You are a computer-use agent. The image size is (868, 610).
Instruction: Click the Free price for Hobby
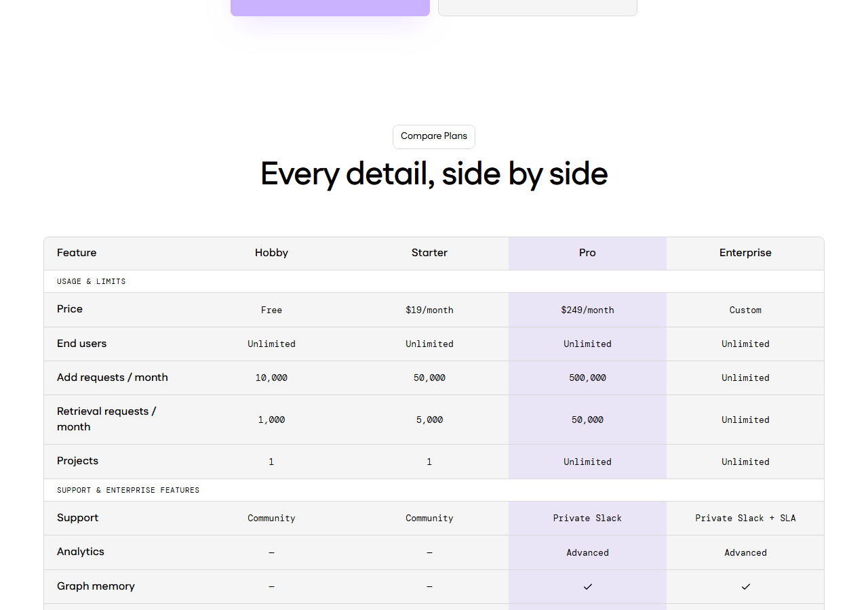(271, 310)
